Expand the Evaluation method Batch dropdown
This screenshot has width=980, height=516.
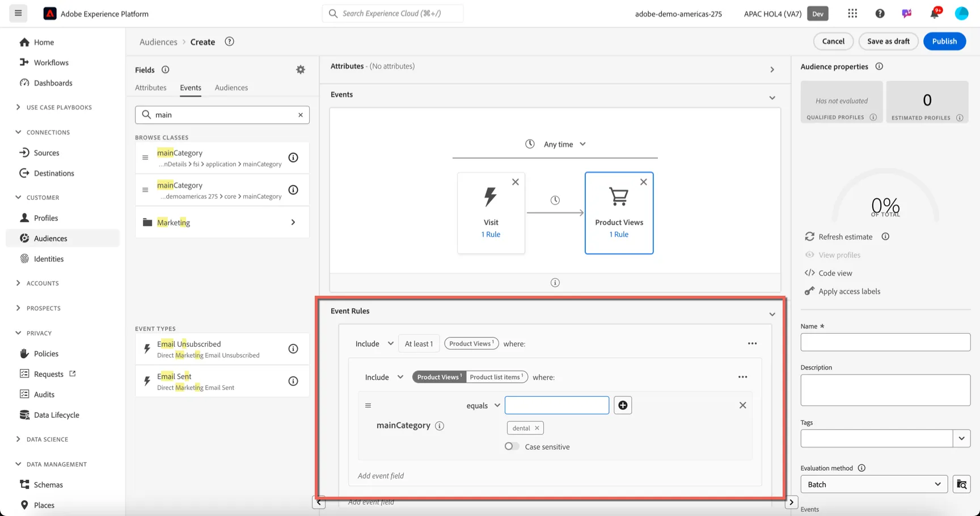[874, 484]
